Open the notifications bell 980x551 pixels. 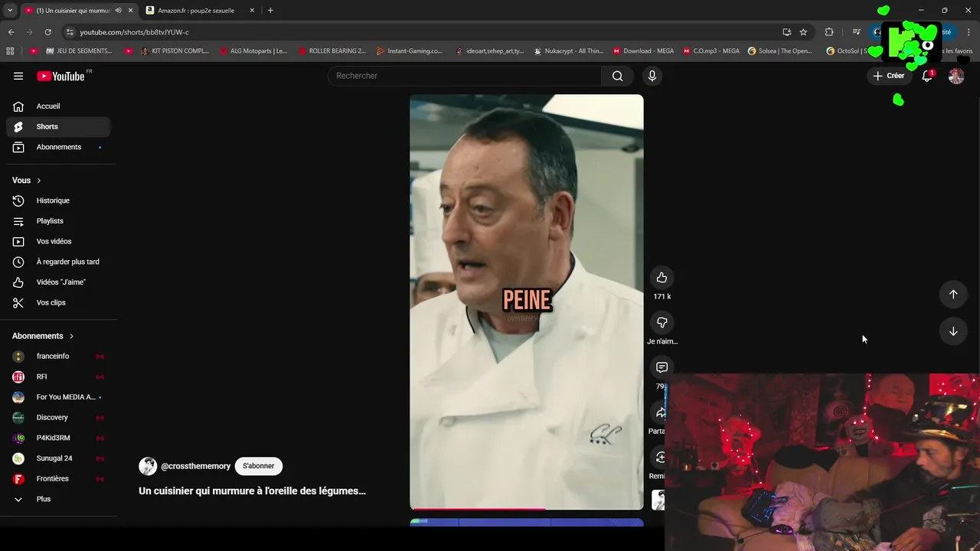click(927, 76)
